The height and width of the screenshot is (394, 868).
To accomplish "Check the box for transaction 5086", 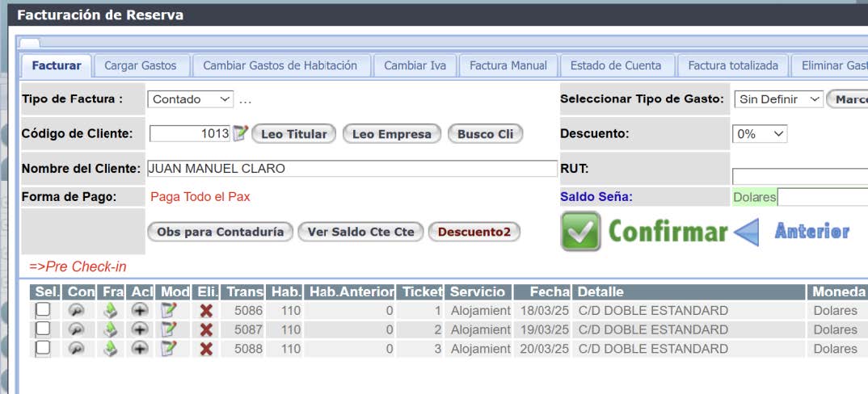I will tap(43, 310).
